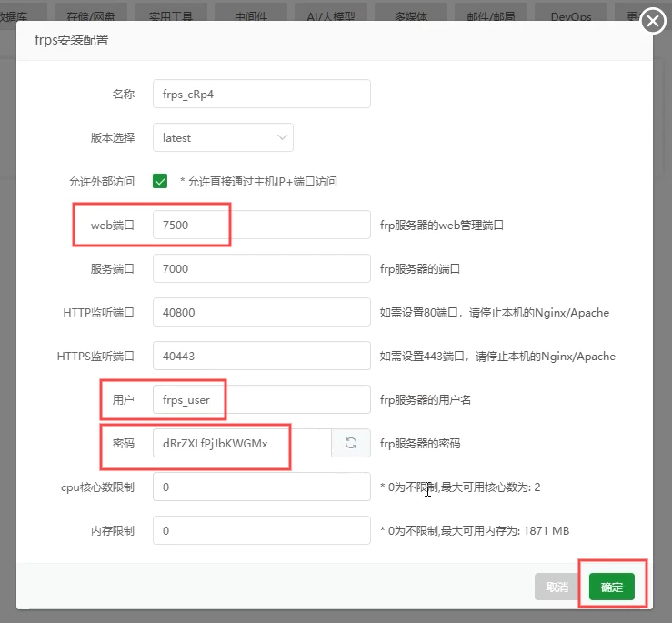
Task: Click the text 允许直接通过主机IP+端口访问
Action: click(x=262, y=181)
